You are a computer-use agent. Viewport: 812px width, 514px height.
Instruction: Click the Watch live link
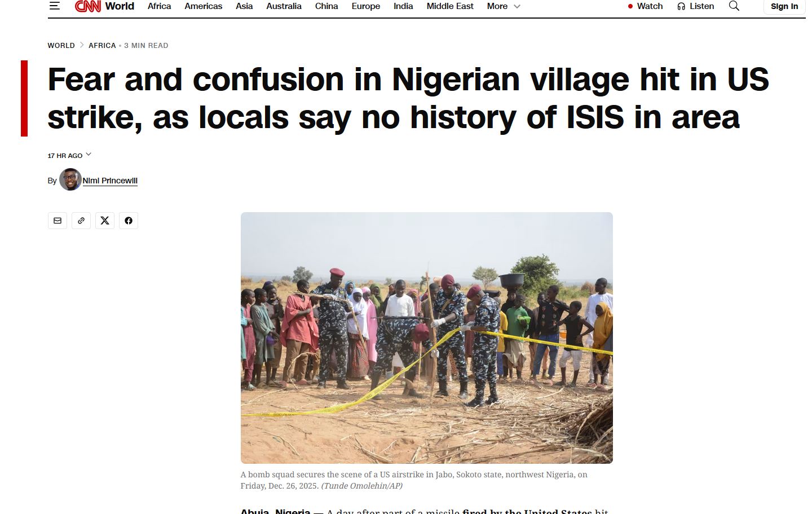[645, 6]
